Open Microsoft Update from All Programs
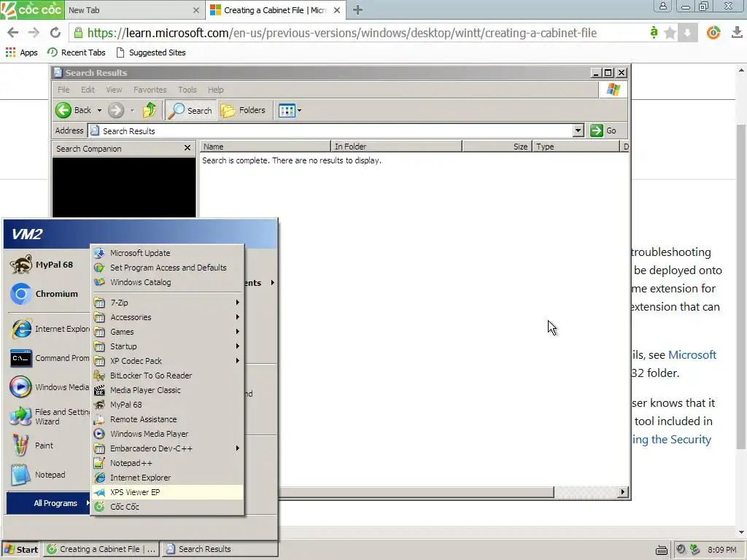The height and width of the screenshot is (560, 747). coord(167,253)
